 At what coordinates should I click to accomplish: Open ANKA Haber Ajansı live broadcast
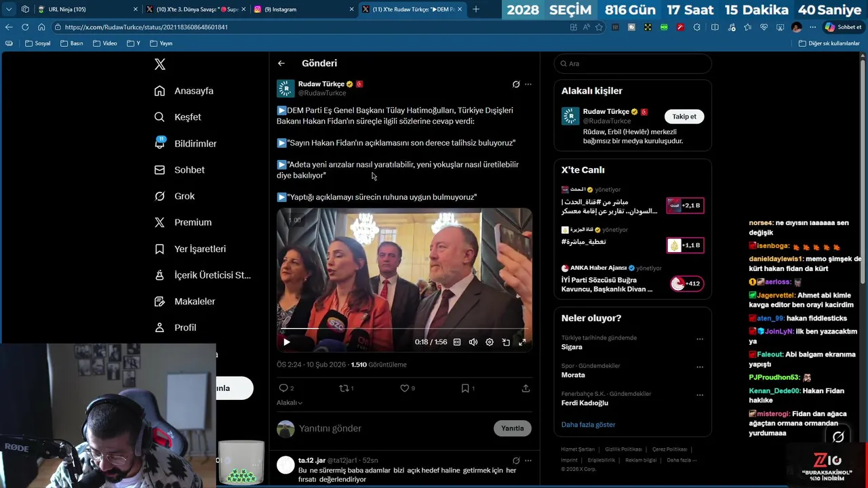click(633, 279)
